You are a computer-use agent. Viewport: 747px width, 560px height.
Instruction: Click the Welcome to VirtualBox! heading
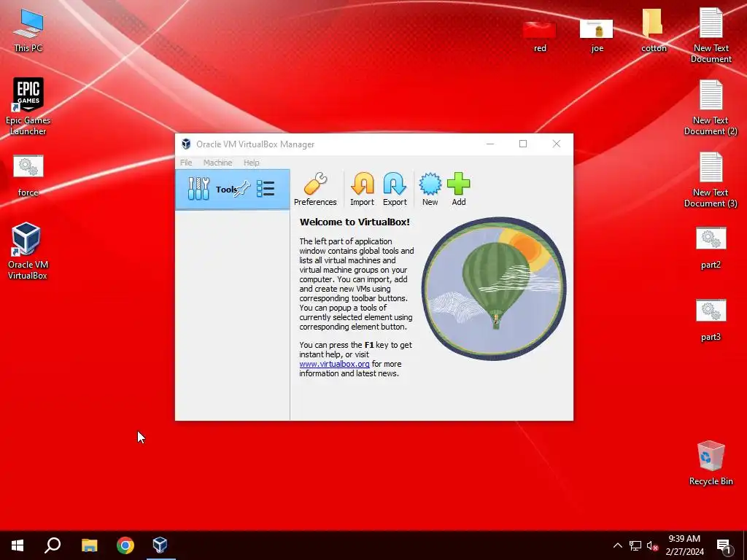point(355,222)
